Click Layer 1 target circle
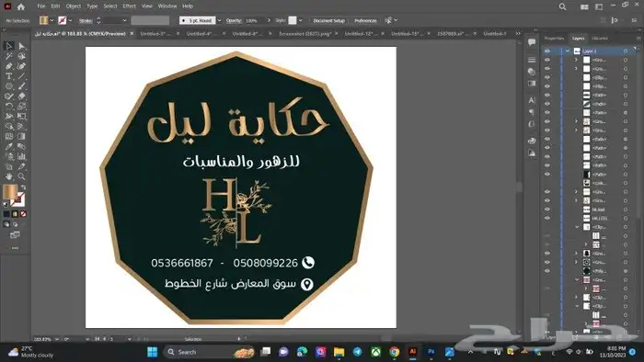Image resolution: width=644 pixels, height=362 pixels. click(x=626, y=51)
